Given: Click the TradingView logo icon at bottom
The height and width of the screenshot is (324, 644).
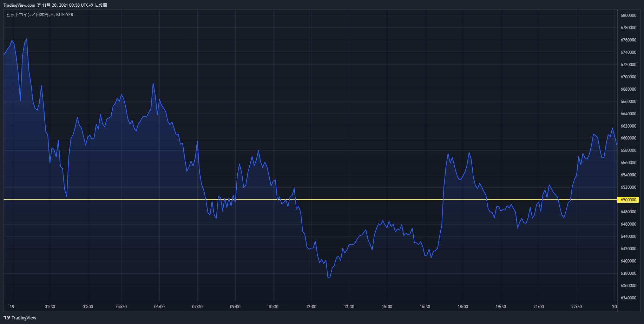Looking at the screenshot, I should [7, 318].
